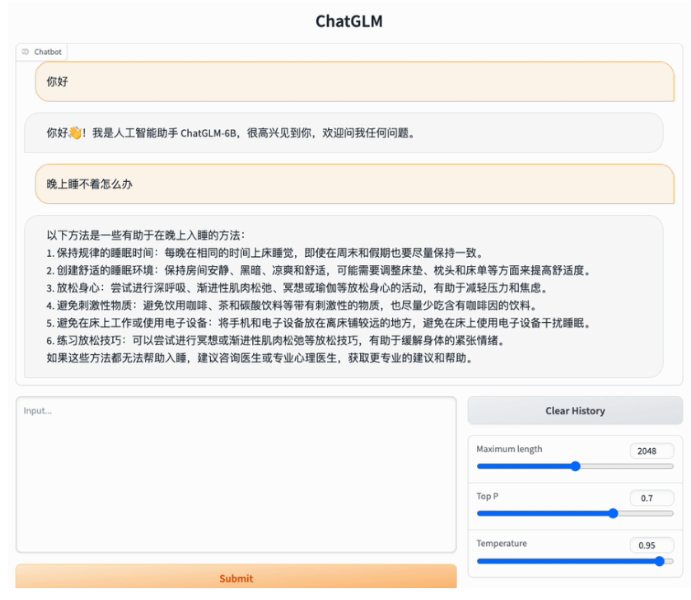Click list item 5 about 避免在床上工作
691x600 pixels.
(318, 323)
